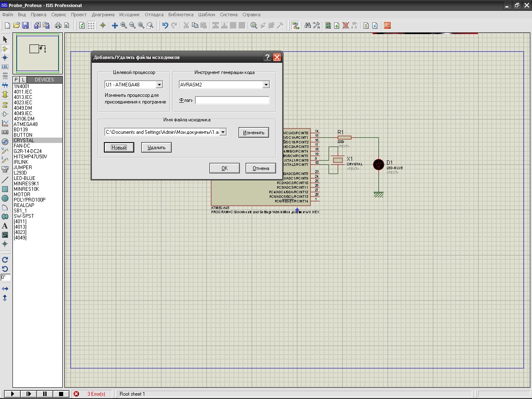Select the Component mode tool

[5, 49]
